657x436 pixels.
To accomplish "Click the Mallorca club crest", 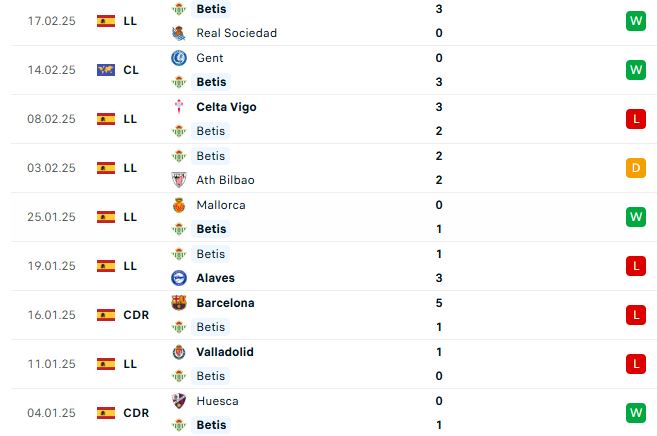I will (179, 205).
